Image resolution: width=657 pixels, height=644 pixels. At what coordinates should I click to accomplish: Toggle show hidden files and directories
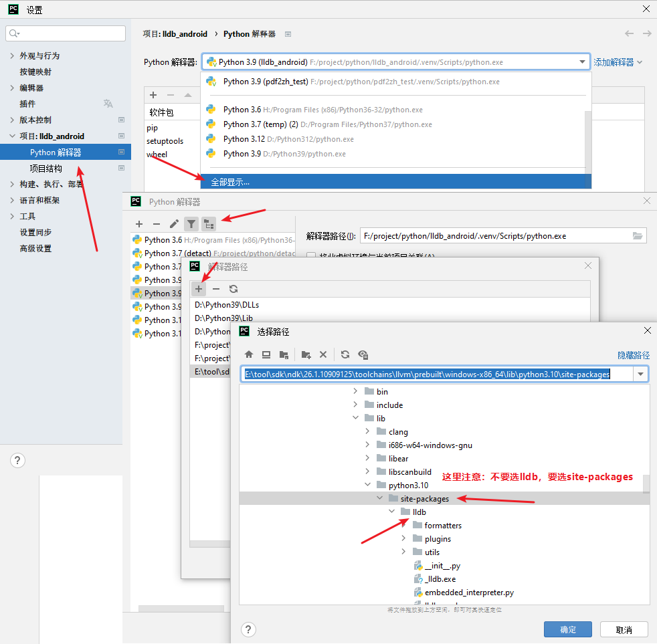point(363,354)
